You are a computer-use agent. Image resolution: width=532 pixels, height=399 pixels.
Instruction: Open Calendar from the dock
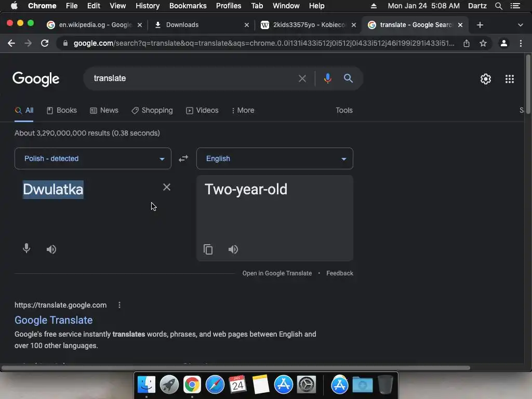(x=237, y=385)
